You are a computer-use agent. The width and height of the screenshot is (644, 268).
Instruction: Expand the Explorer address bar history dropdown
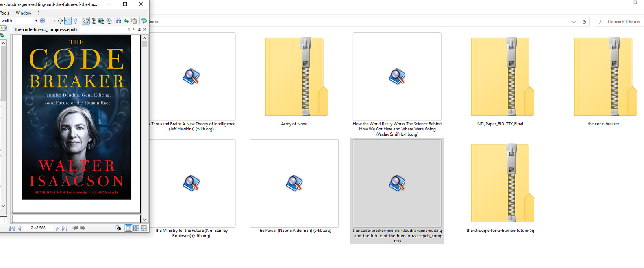coord(574,22)
